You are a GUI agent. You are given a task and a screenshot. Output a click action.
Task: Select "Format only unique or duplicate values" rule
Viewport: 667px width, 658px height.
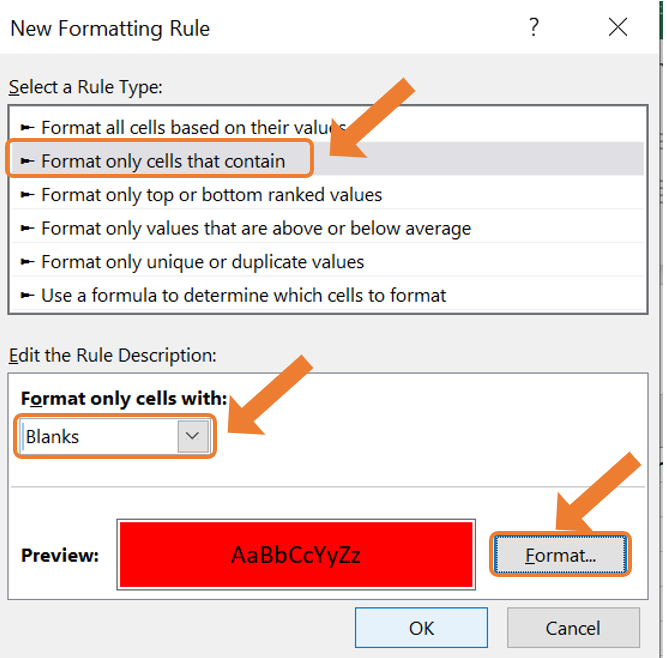(328, 262)
